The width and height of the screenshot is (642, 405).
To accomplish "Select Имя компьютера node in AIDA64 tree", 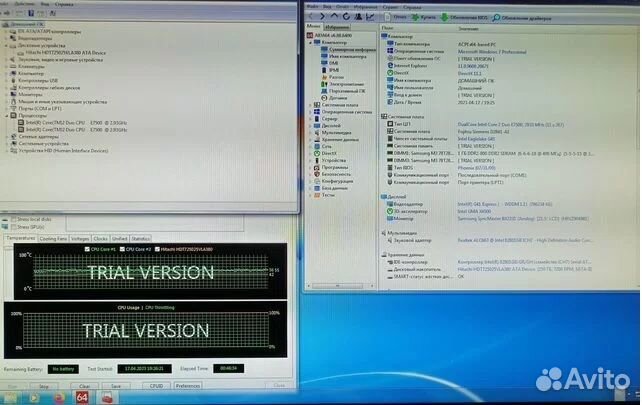I will 344,56.
